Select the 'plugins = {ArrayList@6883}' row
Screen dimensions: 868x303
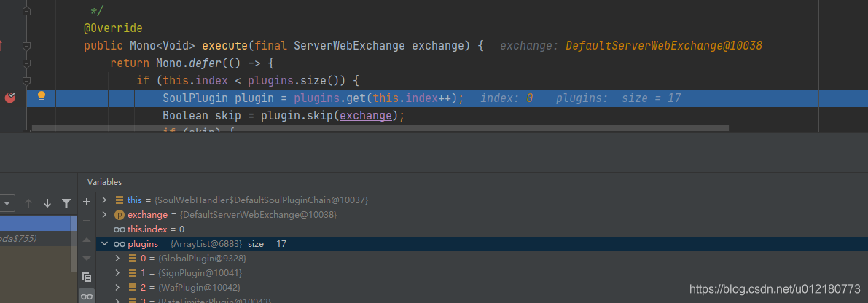pyautogui.click(x=482, y=244)
